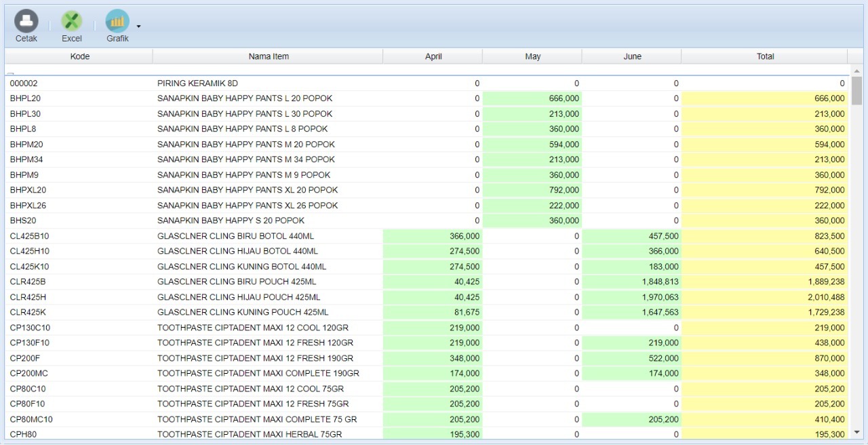The image size is (868, 445).
Task: Open the Grafik chart icon
Action: tap(117, 22)
